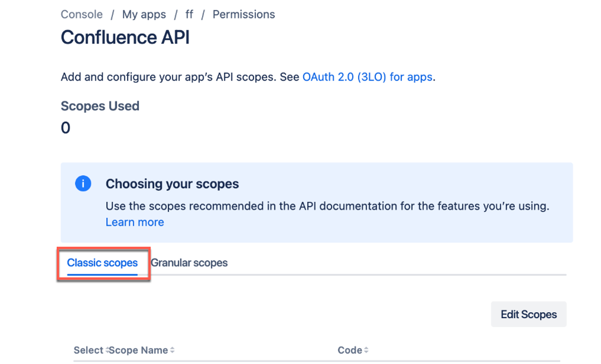Screen dimensions: 601x364
Task: Go to Console in the breadcrumb
Action: click(82, 15)
